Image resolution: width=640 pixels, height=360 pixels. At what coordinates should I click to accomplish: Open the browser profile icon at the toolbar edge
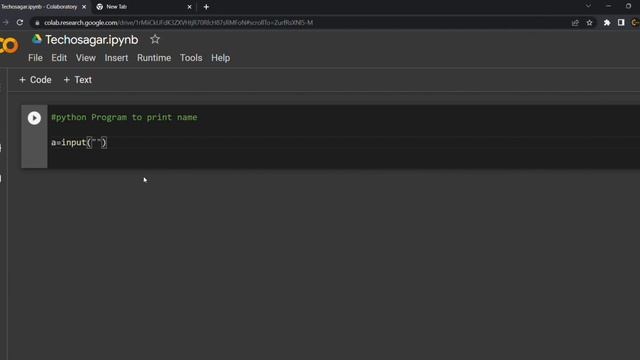click(x=635, y=23)
